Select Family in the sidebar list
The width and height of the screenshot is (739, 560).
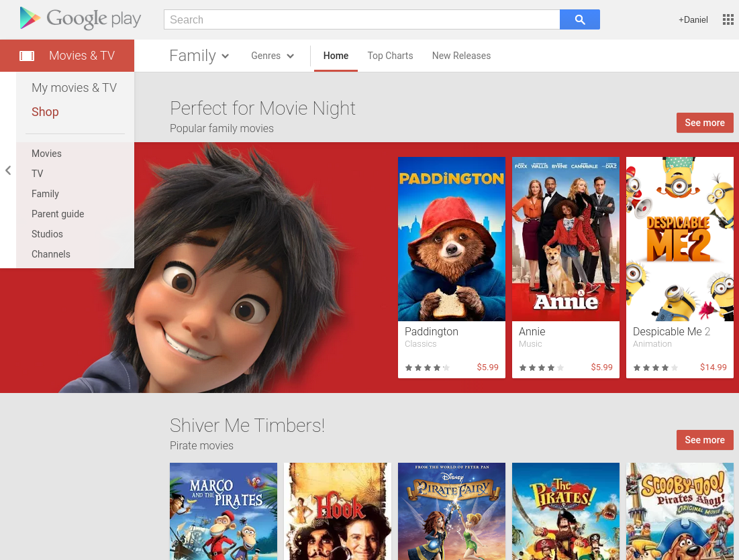pos(45,194)
